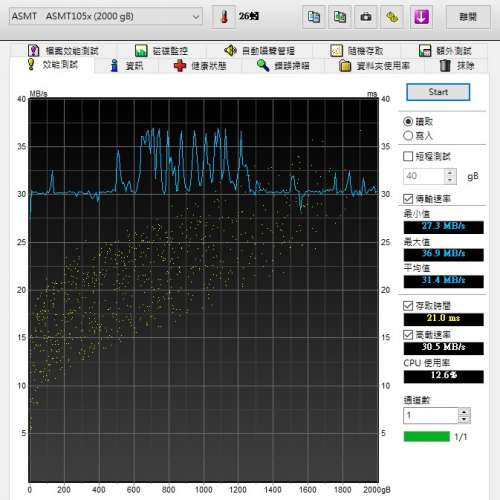500x500 pixels.
Task: Click the purple download arrow icon
Action: tap(421, 17)
